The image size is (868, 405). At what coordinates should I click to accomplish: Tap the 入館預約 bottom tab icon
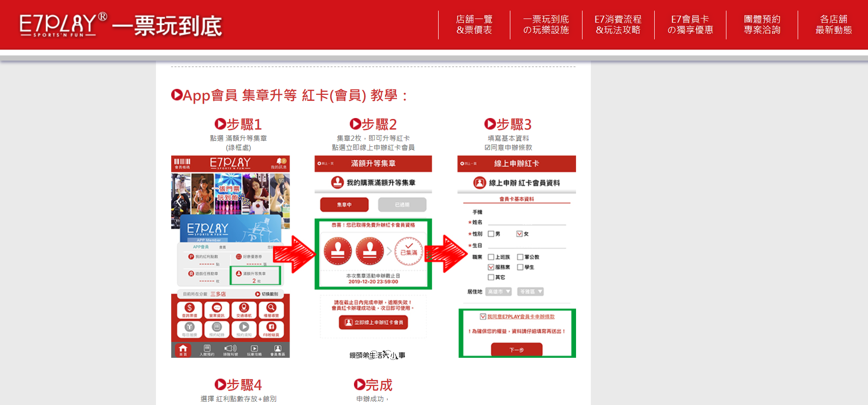click(207, 350)
